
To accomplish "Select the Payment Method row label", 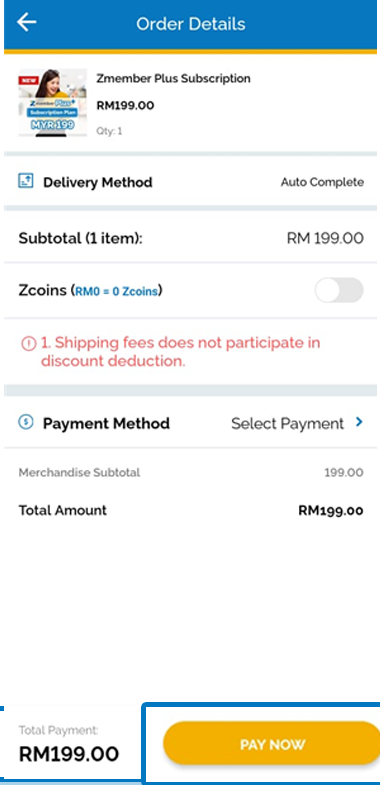I will (x=106, y=424).
